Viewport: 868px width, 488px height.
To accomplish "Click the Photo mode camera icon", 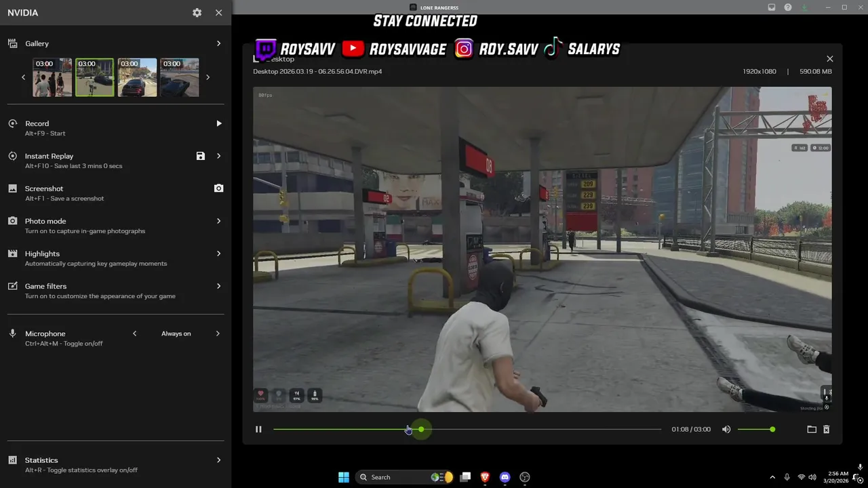I will 12,221.
